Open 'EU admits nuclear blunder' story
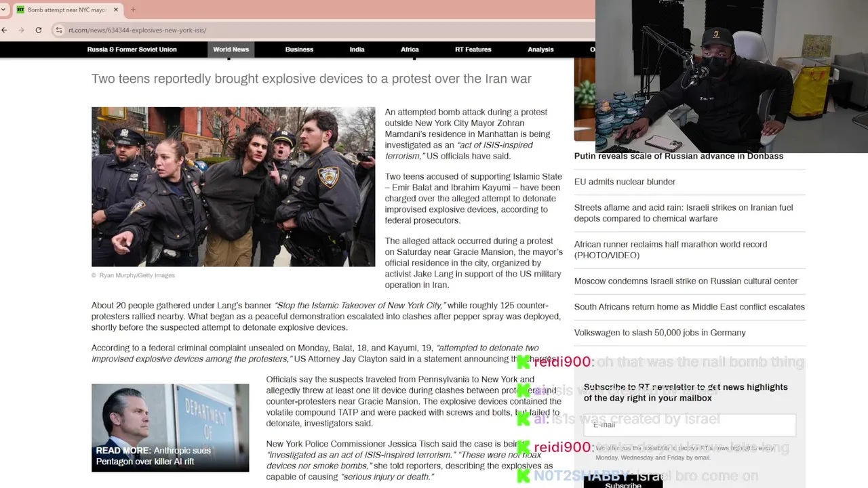The image size is (868, 488). tap(625, 182)
